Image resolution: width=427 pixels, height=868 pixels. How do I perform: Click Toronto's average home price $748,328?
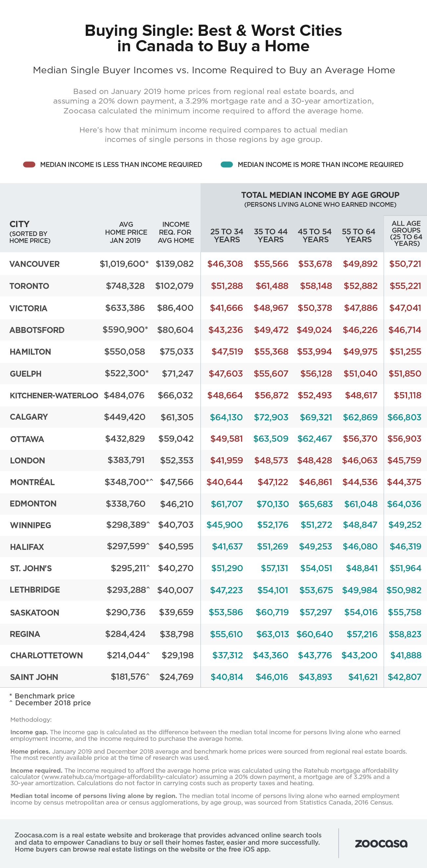[x=125, y=286]
